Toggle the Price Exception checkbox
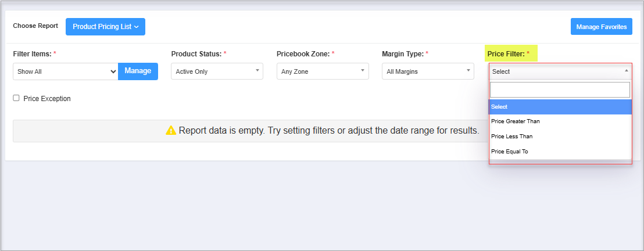This screenshot has height=251, width=644. pos(16,98)
